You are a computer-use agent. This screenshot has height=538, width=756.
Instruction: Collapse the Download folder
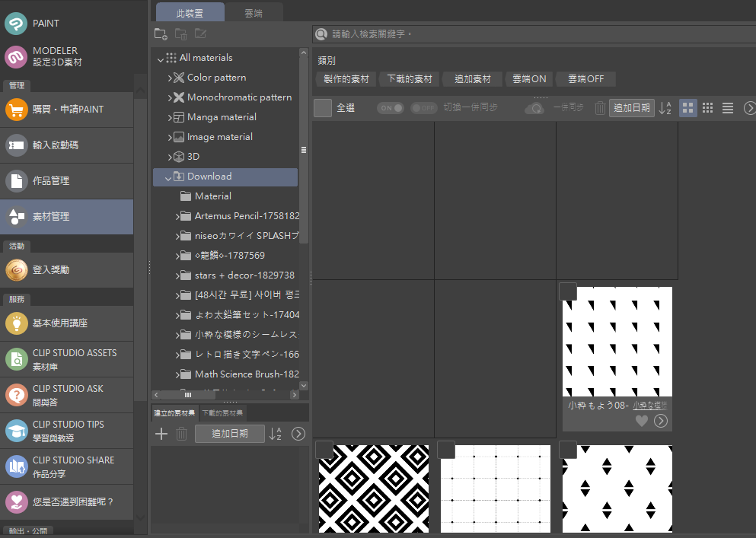(168, 177)
